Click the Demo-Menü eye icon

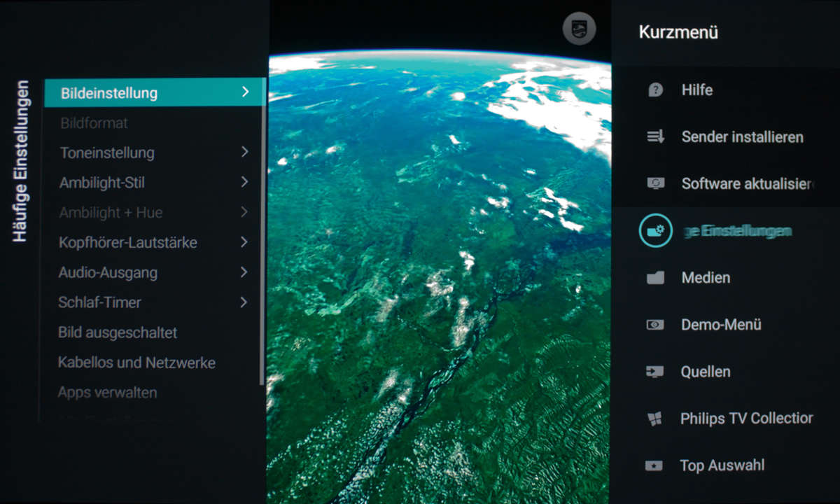655,325
